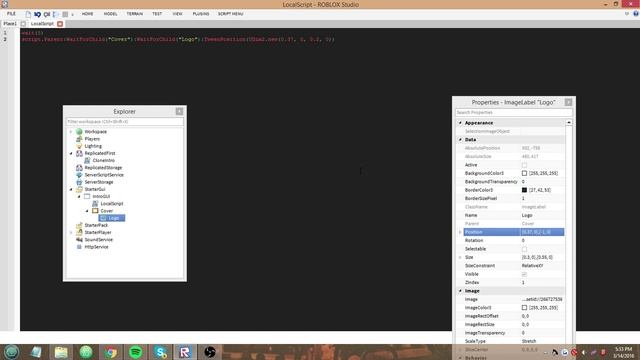Open Skype from the taskbar

pos(160,352)
